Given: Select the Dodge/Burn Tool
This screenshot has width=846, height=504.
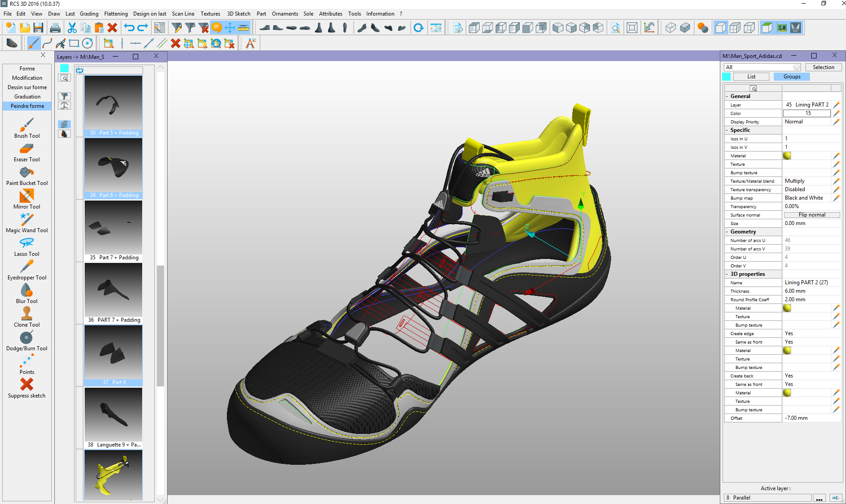Looking at the screenshot, I should tap(27, 340).
